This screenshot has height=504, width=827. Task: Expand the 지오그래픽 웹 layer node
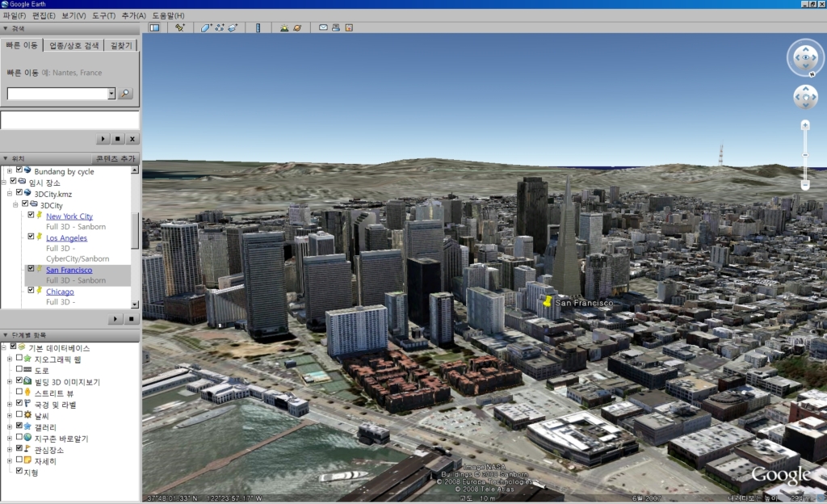pyautogui.click(x=10, y=359)
